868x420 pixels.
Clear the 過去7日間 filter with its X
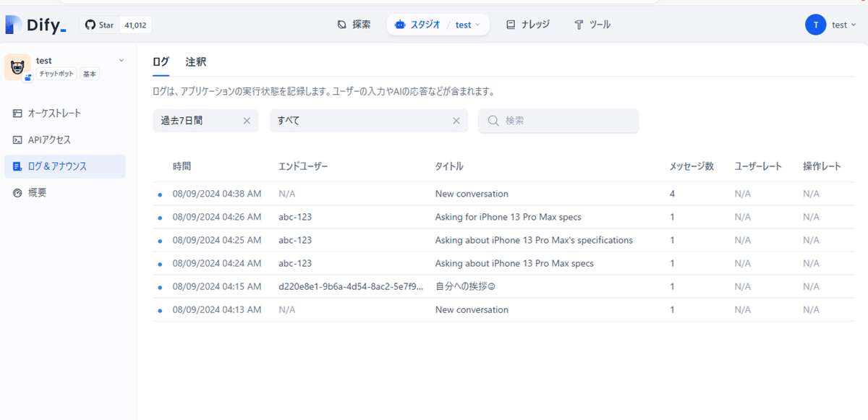point(246,121)
